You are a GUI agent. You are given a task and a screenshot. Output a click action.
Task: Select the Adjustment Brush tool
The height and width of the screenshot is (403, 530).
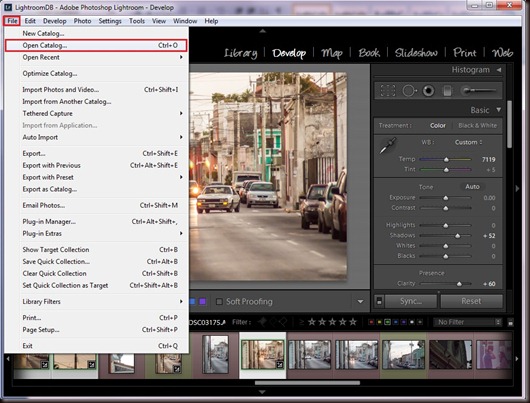(478, 91)
